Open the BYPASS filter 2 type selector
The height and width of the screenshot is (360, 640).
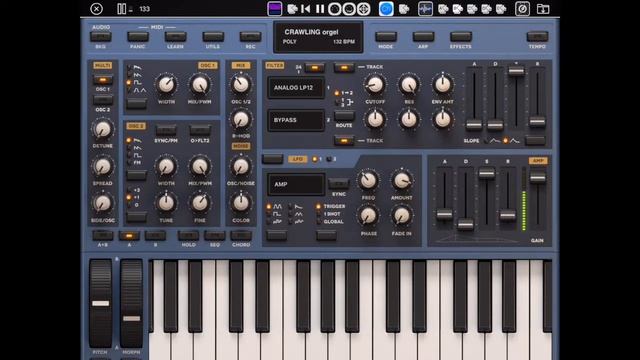[x=296, y=120]
